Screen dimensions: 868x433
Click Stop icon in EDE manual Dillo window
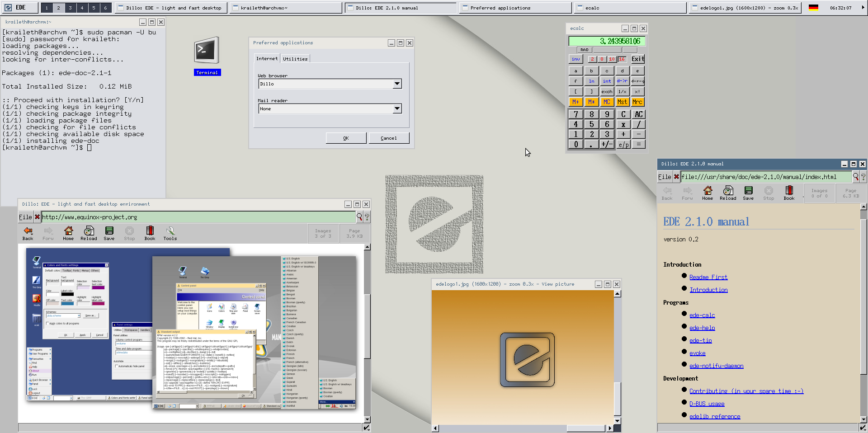pos(769,193)
